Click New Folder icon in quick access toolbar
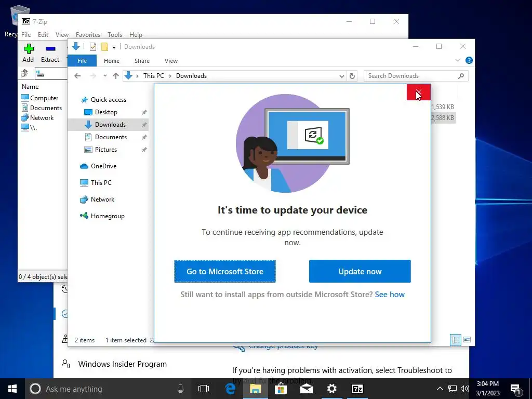532x399 pixels. [104, 46]
